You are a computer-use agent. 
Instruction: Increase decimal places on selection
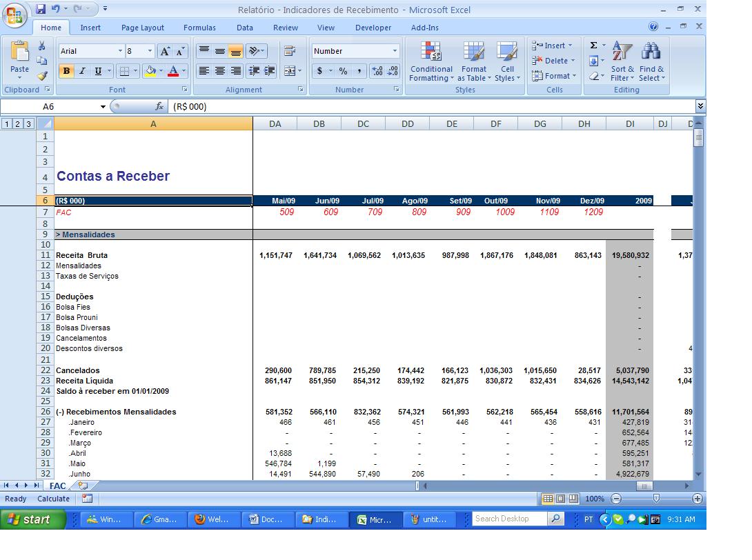(x=379, y=71)
